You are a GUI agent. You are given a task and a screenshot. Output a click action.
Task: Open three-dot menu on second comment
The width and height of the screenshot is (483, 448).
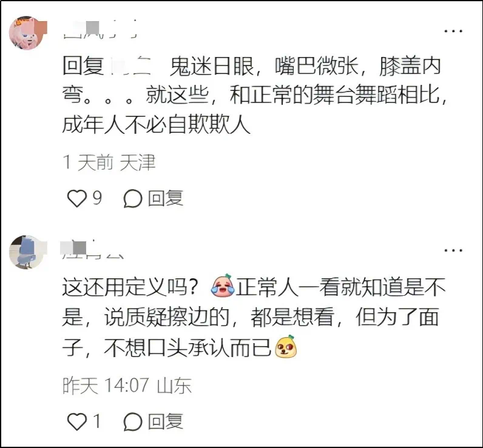tap(453, 250)
